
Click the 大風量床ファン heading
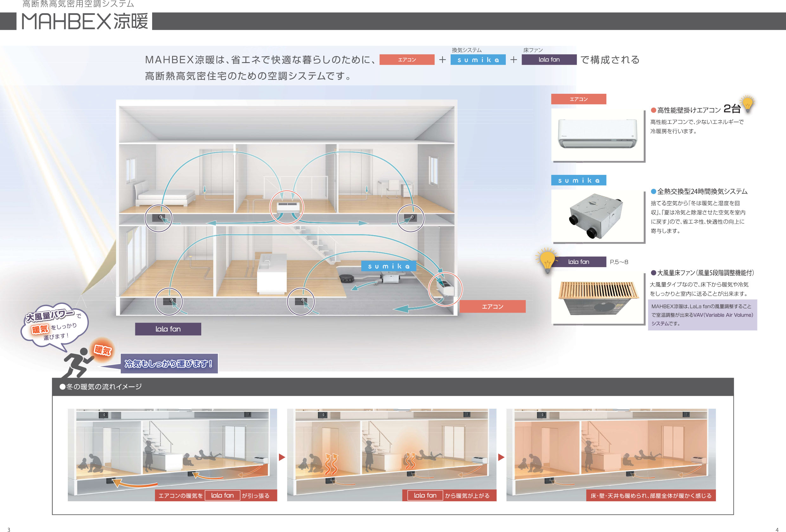point(705,272)
